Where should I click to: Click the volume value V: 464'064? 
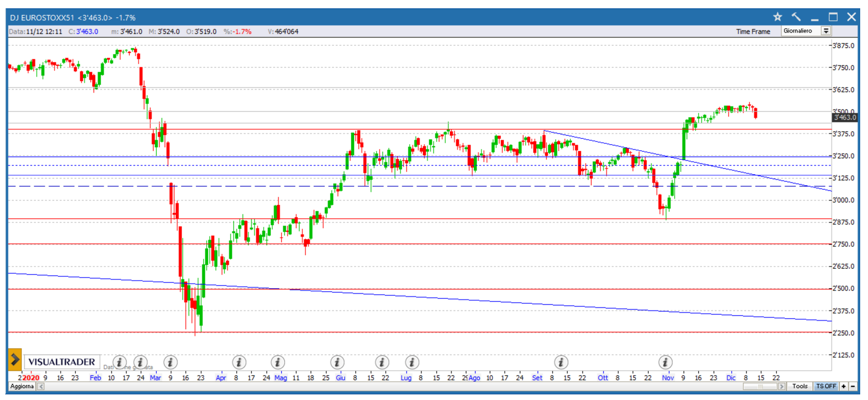tap(283, 32)
